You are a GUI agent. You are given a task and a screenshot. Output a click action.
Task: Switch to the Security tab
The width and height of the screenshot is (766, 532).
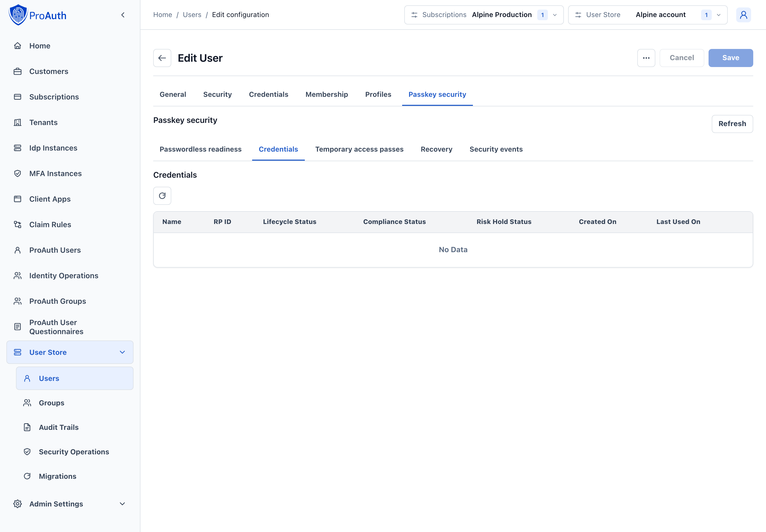(x=217, y=94)
